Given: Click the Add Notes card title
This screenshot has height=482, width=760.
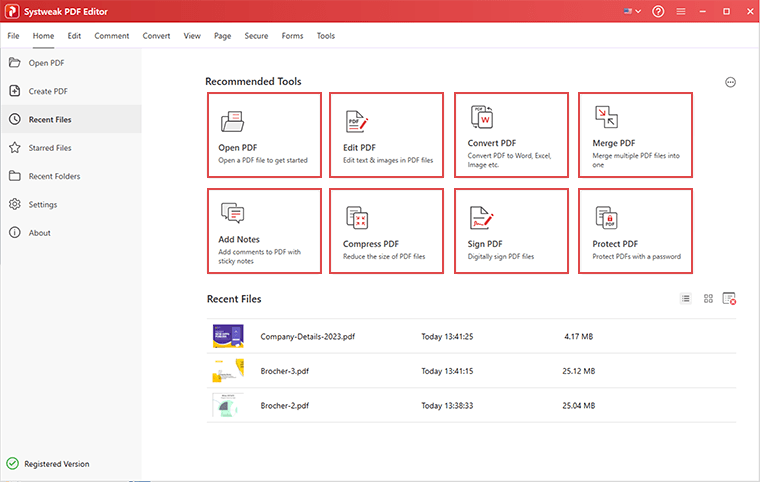Looking at the screenshot, I should click(239, 239).
